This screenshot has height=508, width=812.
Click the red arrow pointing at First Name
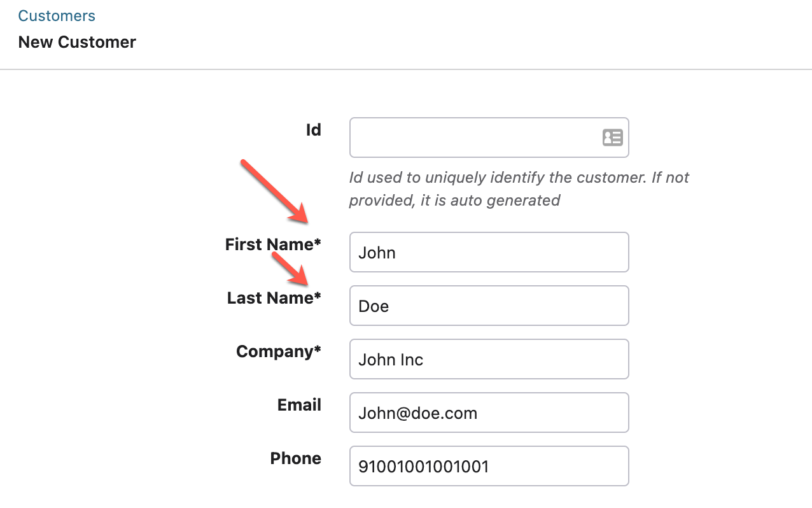click(275, 192)
